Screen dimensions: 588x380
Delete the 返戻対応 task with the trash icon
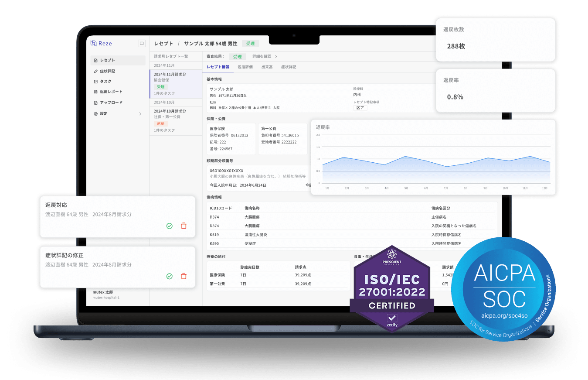point(184,226)
